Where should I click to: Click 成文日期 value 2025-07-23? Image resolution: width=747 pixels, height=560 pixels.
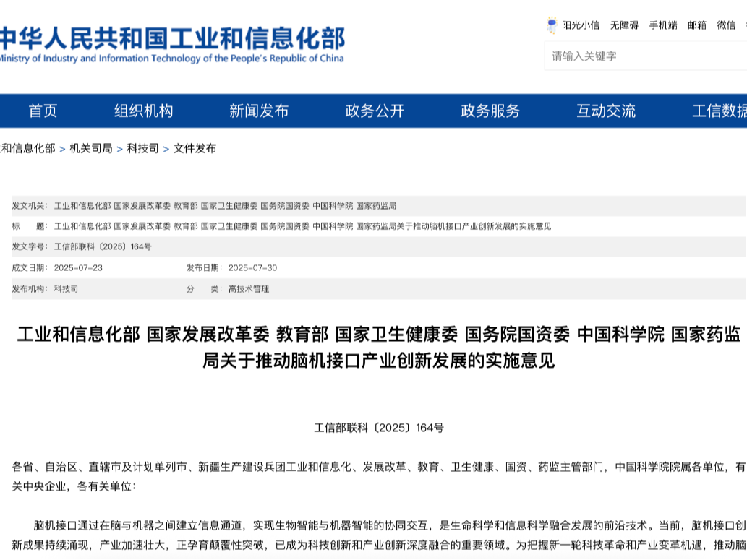(78, 267)
